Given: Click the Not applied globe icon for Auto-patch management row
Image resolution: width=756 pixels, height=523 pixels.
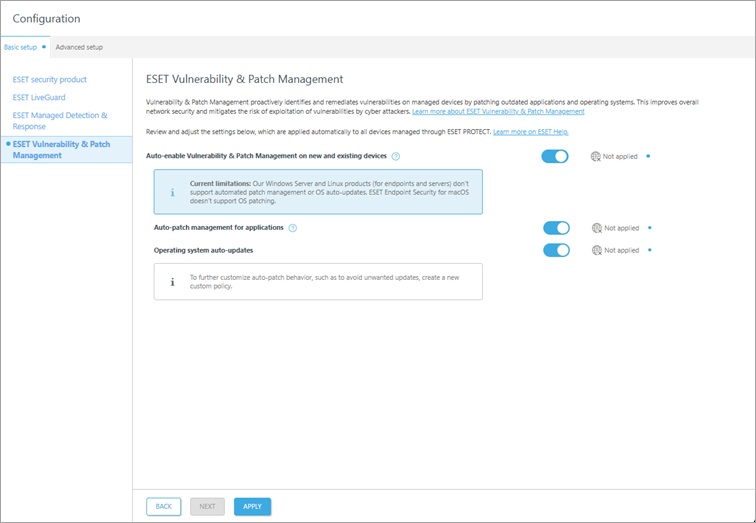Looking at the screenshot, I should (x=597, y=228).
